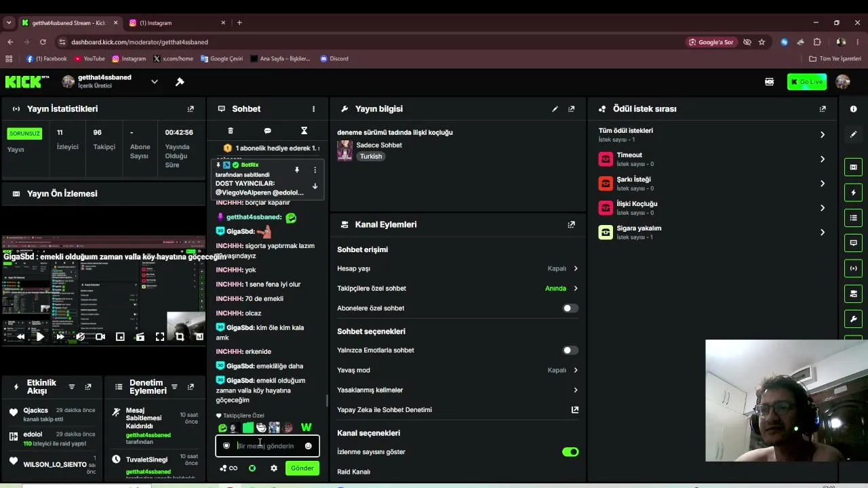Click the Turkish language tag
868x488 pixels.
371,157
